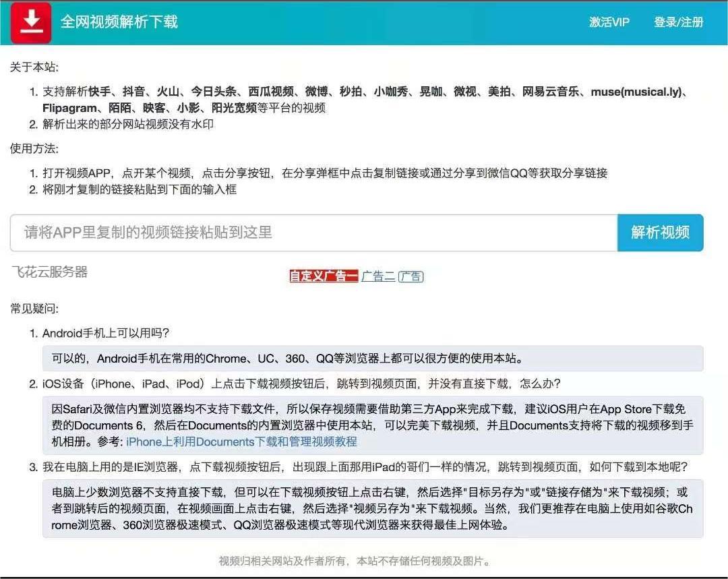728x579 pixels.
Task: Click the 解析视频 parse button
Action: 659,233
